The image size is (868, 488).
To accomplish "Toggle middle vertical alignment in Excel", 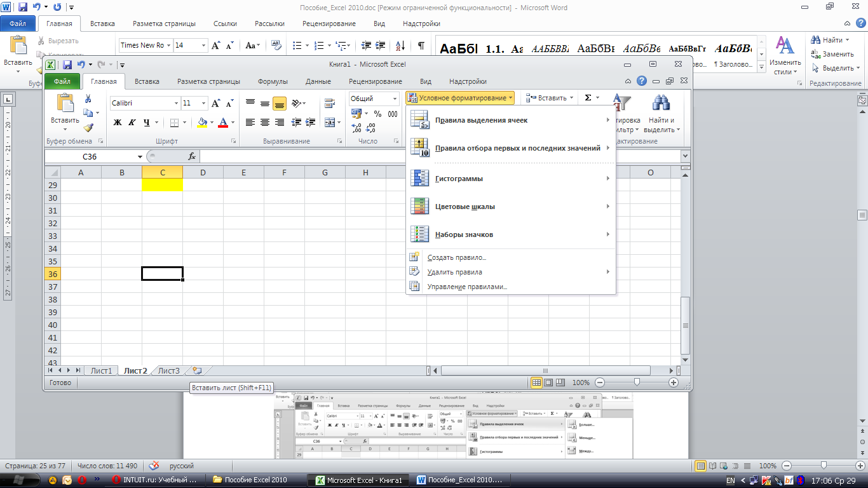I will click(x=264, y=103).
